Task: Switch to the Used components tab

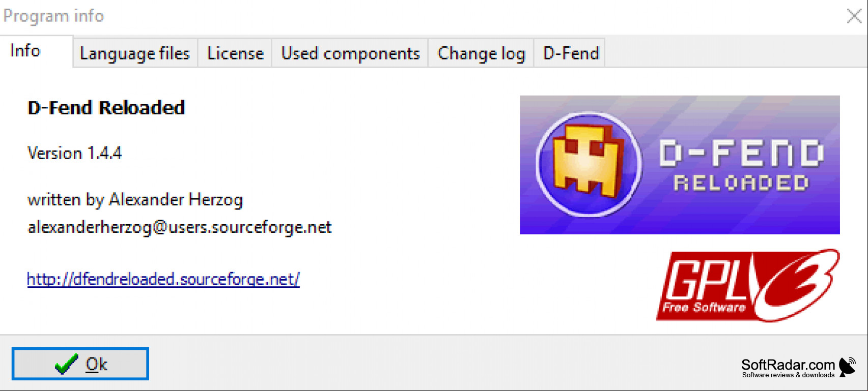Action: click(350, 53)
